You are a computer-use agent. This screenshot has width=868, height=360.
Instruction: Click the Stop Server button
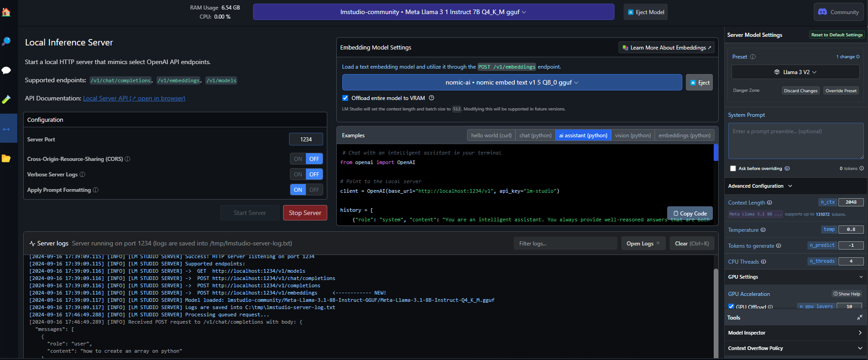(305, 213)
